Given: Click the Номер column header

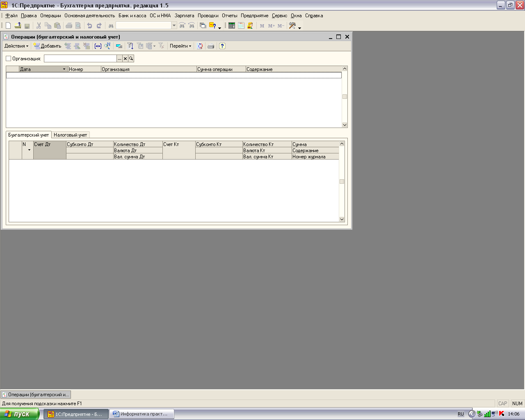Looking at the screenshot, I should [84, 69].
